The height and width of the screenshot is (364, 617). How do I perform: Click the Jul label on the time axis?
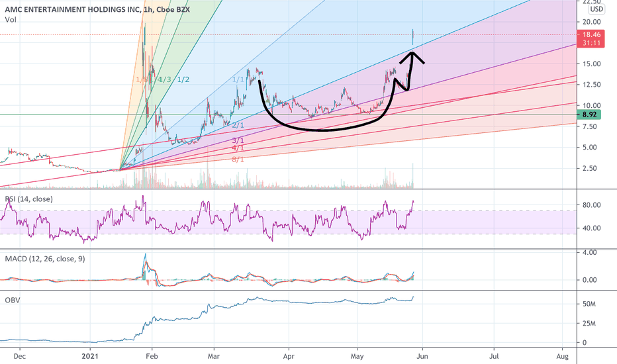[494, 357]
